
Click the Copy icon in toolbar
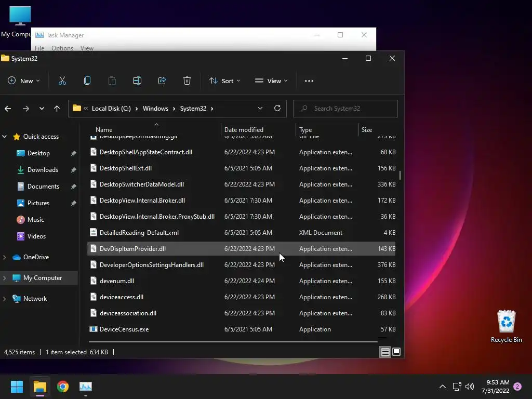(x=87, y=81)
